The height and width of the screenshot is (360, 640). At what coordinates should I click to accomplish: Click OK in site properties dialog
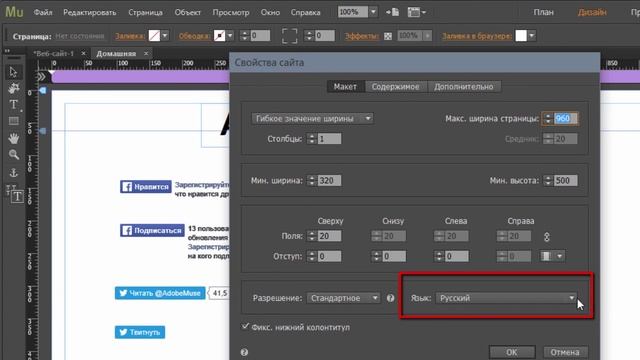tap(512, 352)
